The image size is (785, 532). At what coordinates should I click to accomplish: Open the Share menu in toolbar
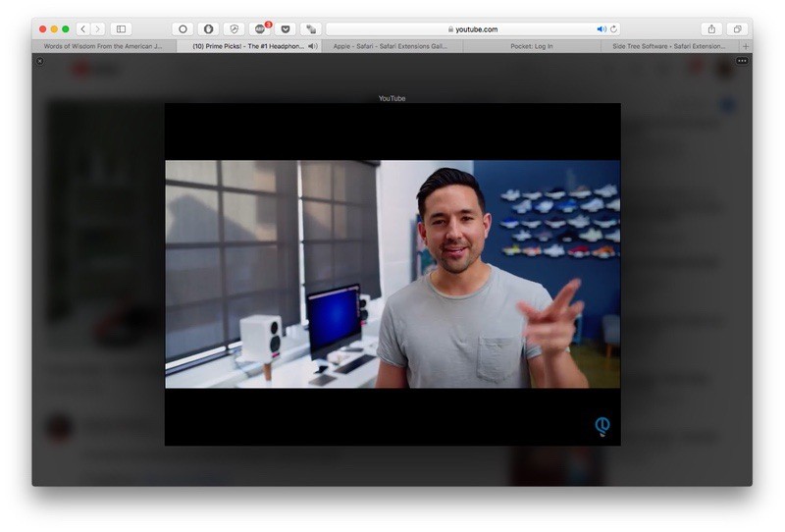click(x=711, y=29)
